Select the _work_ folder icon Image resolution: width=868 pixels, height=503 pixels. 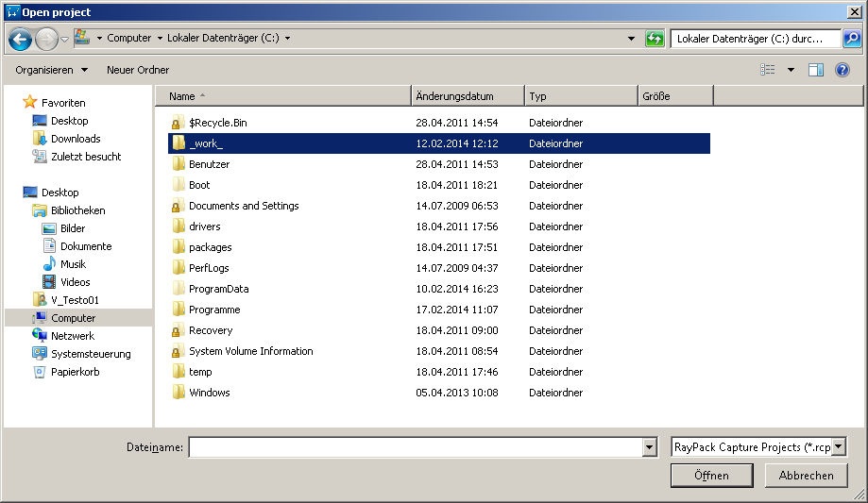pos(178,143)
